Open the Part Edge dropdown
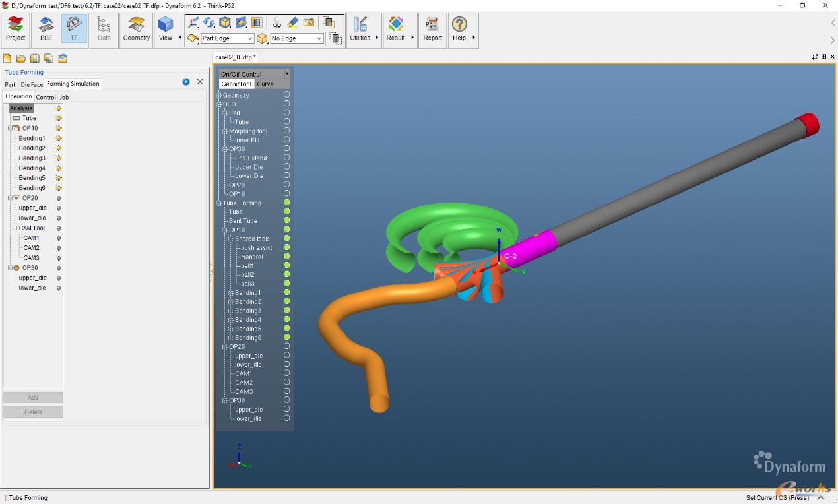 (250, 38)
